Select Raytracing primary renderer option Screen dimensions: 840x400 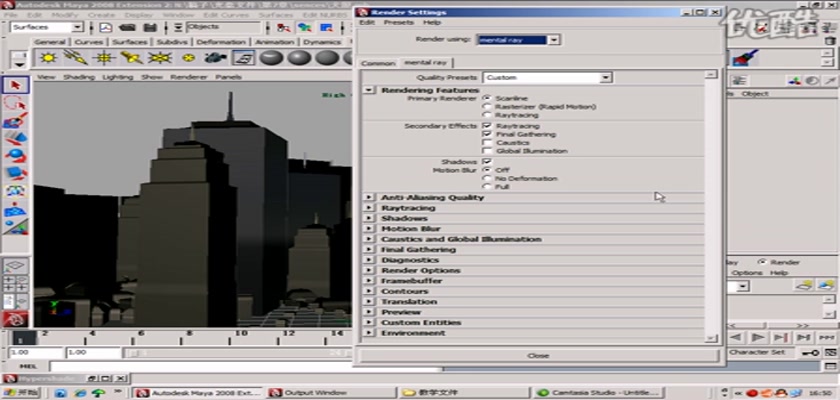pyautogui.click(x=486, y=115)
